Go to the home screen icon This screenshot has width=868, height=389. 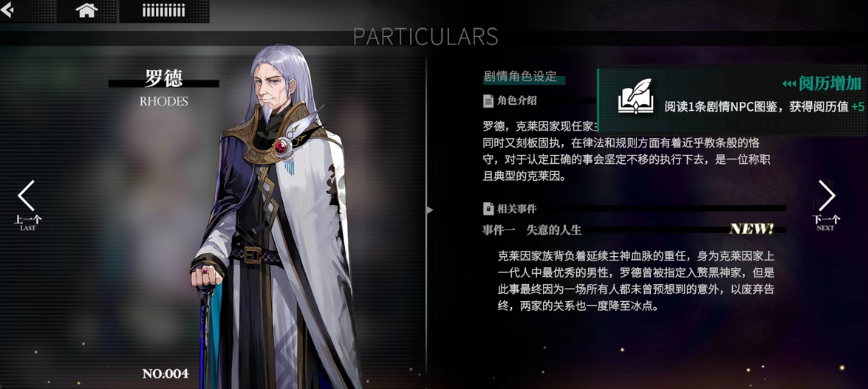coord(86,10)
